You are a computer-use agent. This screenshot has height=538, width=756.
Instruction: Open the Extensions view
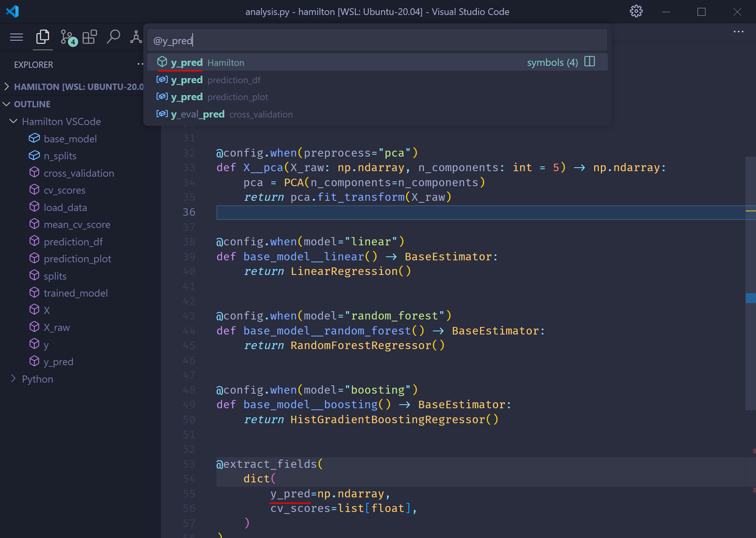(x=90, y=37)
